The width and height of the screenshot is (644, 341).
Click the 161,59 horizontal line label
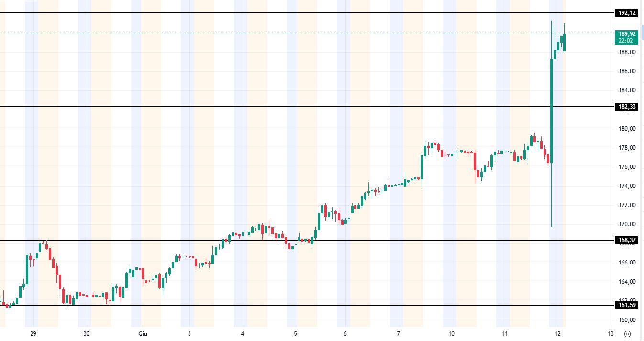pos(627,305)
